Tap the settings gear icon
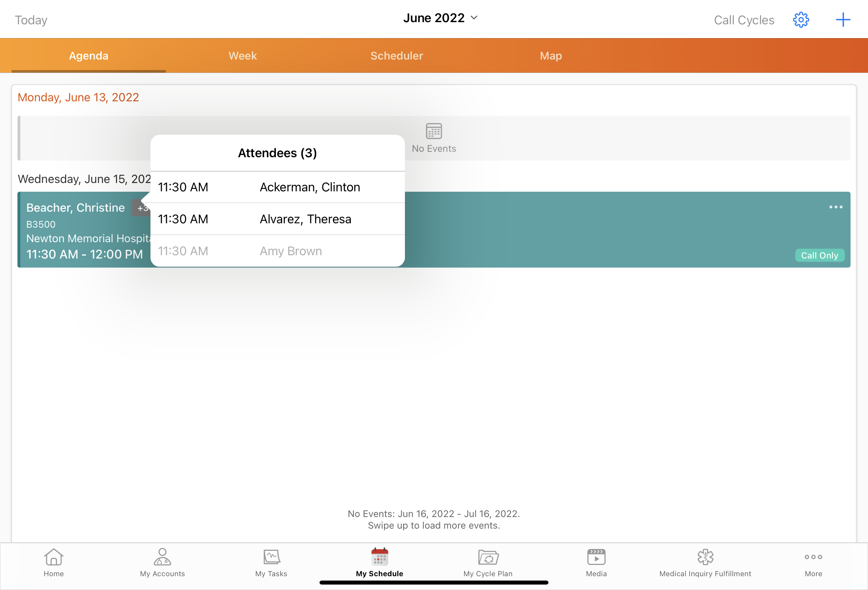The height and width of the screenshot is (590, 868). (x=801, y=20)
